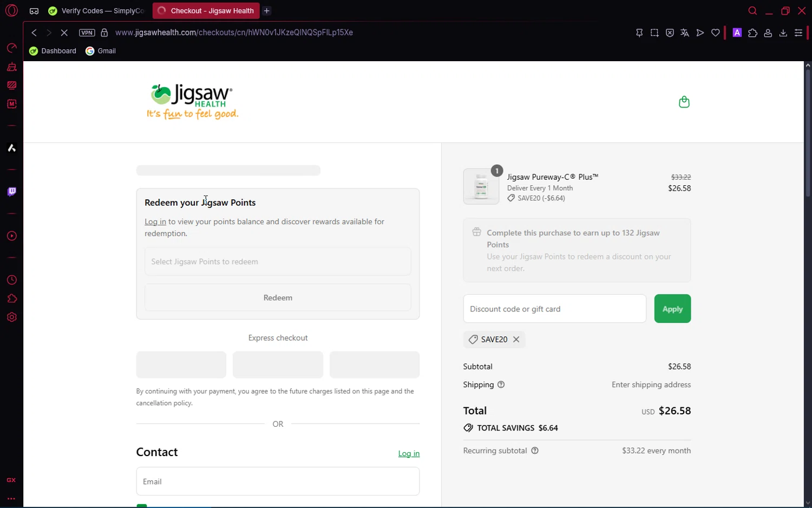This screenshot has width=812, height=508.
Task: Open the green shopping bag cart icon
Action: tap(684, 102)
